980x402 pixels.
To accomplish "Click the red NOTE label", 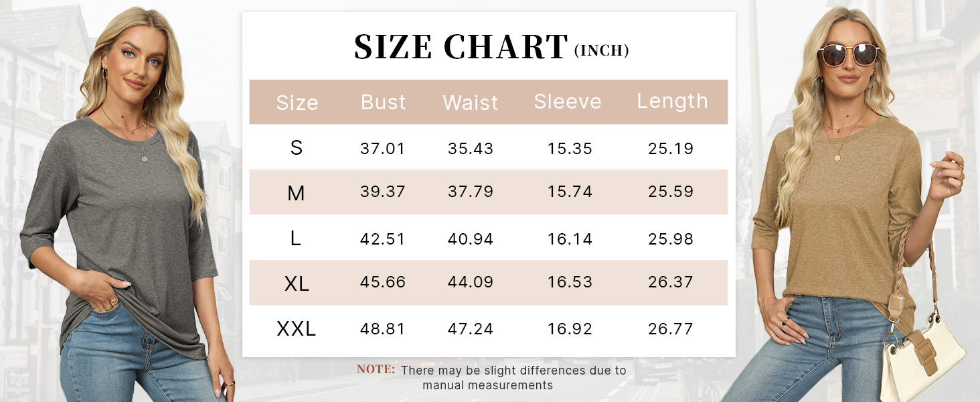I will click(376, 369).
